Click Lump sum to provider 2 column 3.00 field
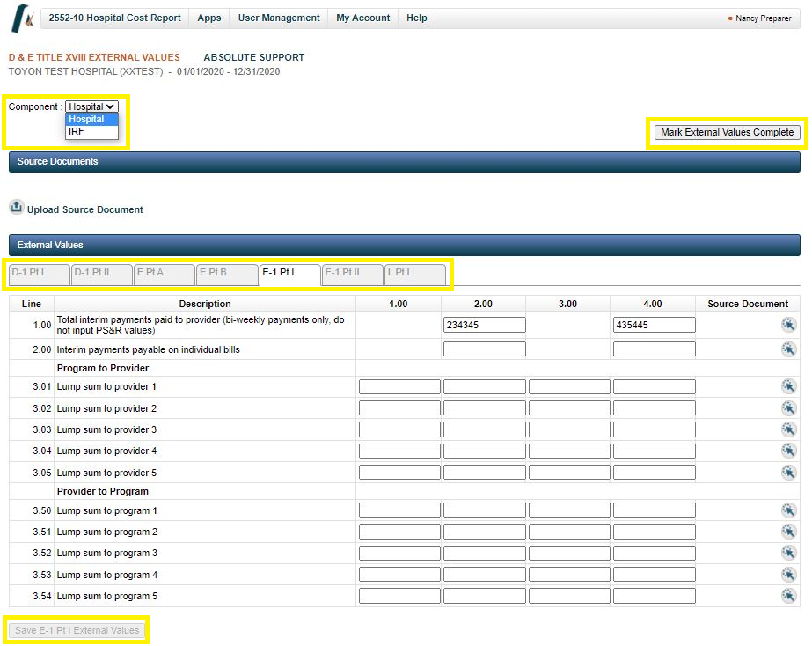The image size is (812, 646). [x=569, y=408]
